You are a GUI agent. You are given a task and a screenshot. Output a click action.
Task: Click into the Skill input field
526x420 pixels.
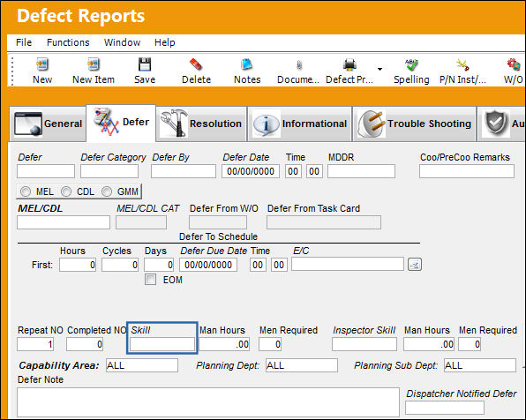coord(162,344)
